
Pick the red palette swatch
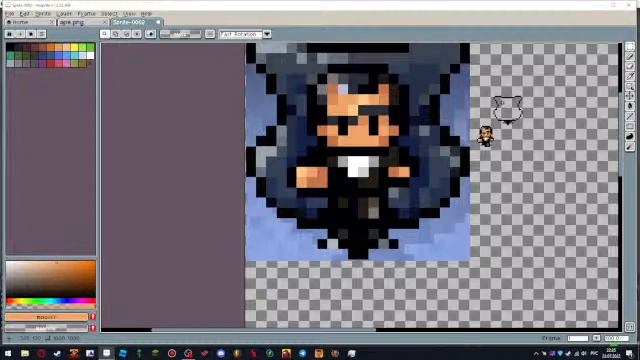pos(50,63)
